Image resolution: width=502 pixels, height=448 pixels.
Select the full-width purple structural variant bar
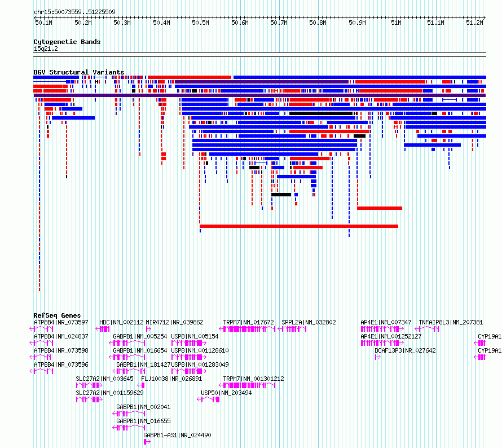[259, 95]
